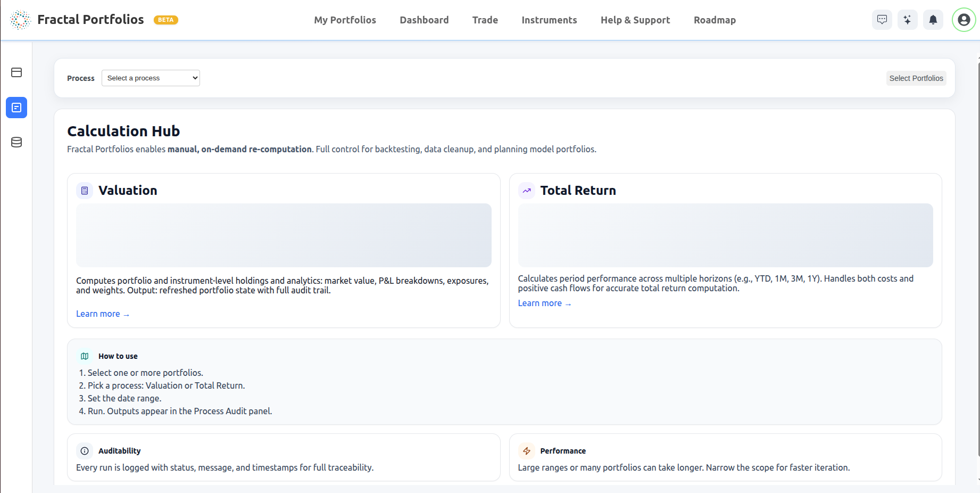The image size is (980, 493).
Task: Click the Valuation calculator icon
Action: point(85,190)
